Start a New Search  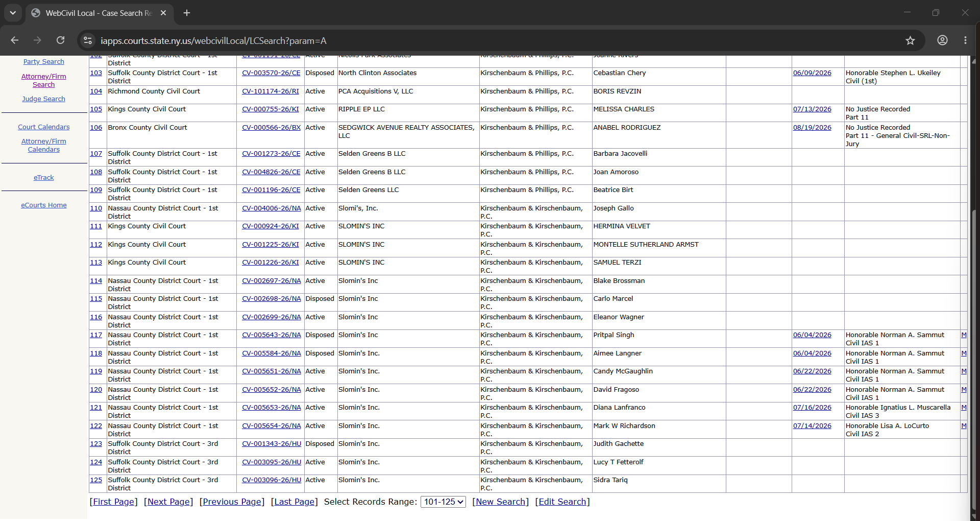[501, 502]
